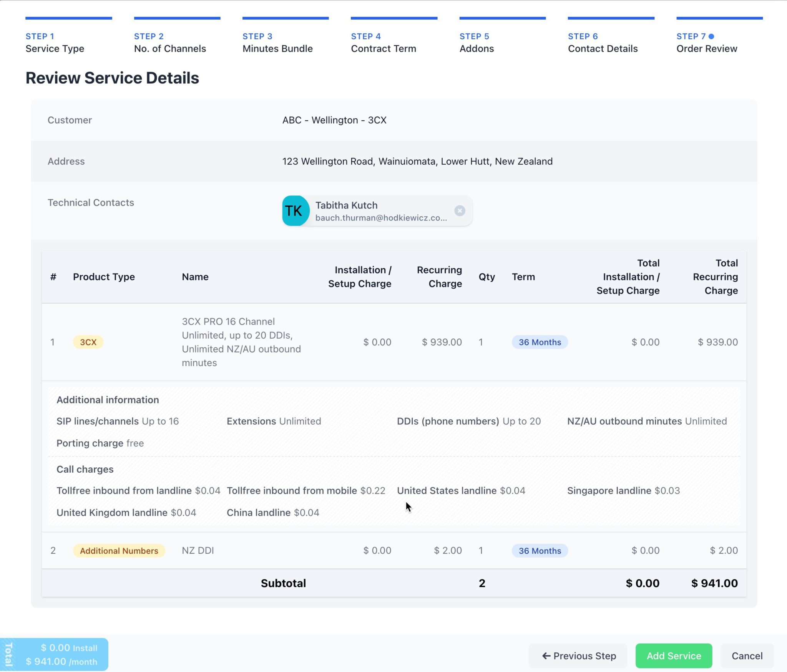Viewport: 787px width, 672px height.
Task: Click the TK avatar icon
Action: tap(296, 211)
